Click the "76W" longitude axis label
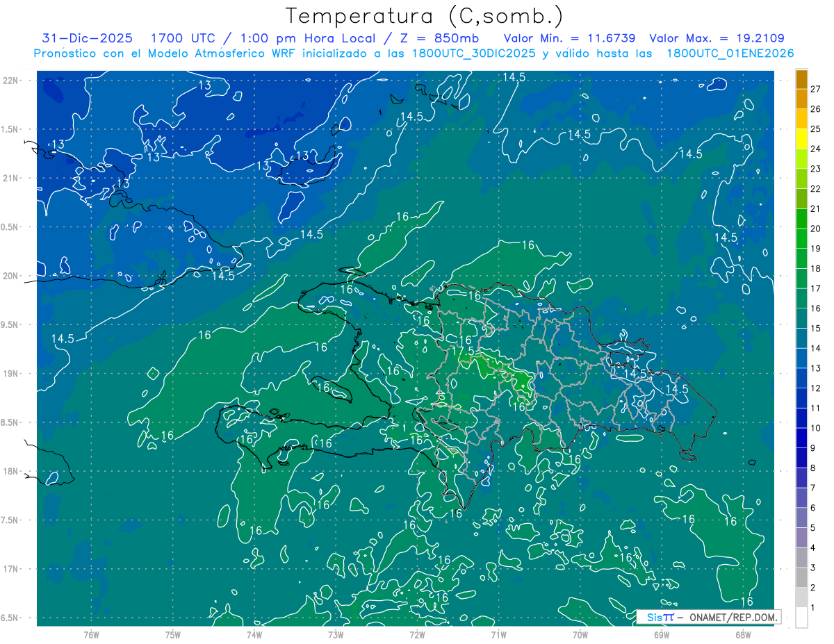Viewport: 834px width, 644px height. (91, 634)
